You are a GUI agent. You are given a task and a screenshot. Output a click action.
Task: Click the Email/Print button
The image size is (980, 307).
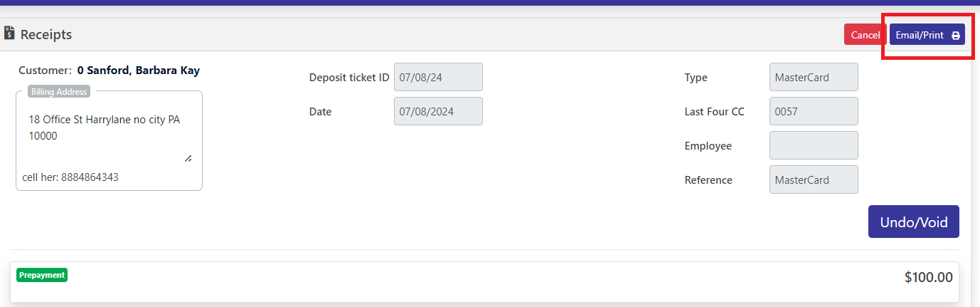tap(927, 35)
